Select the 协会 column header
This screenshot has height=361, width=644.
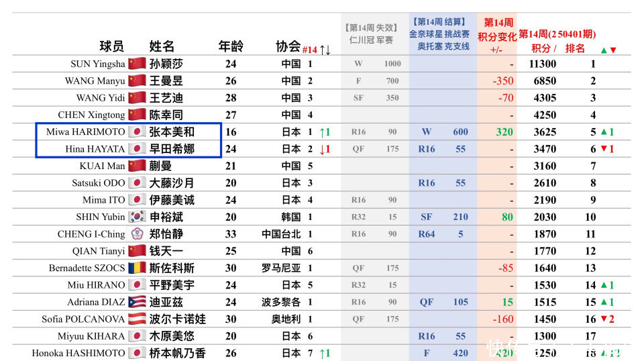288,46
